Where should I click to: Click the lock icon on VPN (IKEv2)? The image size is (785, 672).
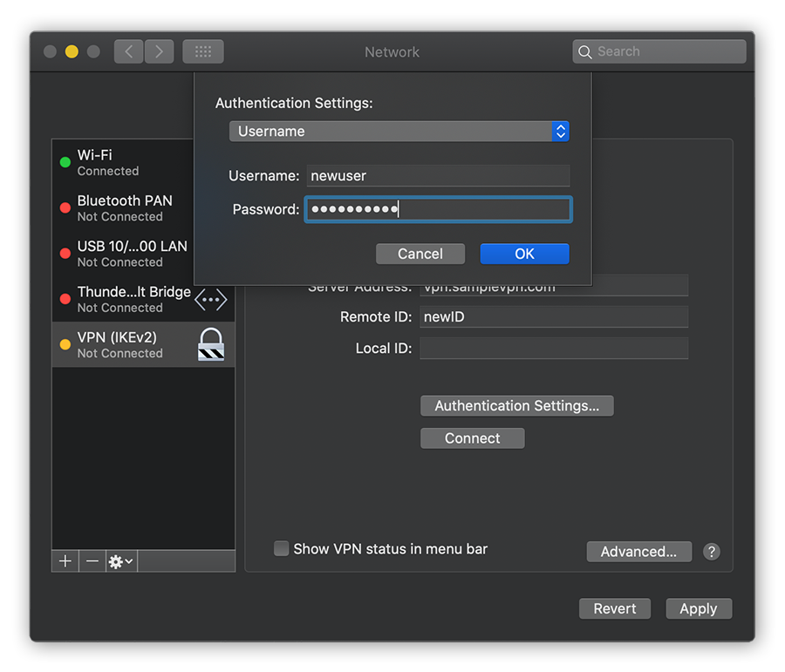coord(211,343)
